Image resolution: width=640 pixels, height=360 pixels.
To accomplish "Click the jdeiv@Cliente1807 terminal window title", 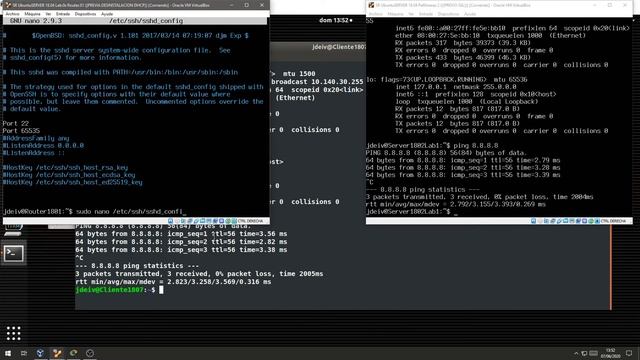I will point(339,47).
